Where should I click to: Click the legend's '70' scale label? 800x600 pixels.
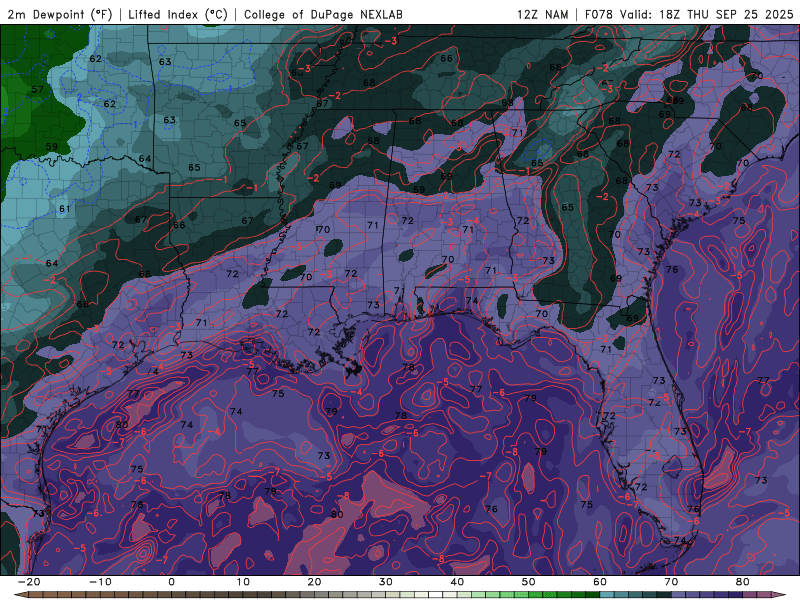(671, 582)
